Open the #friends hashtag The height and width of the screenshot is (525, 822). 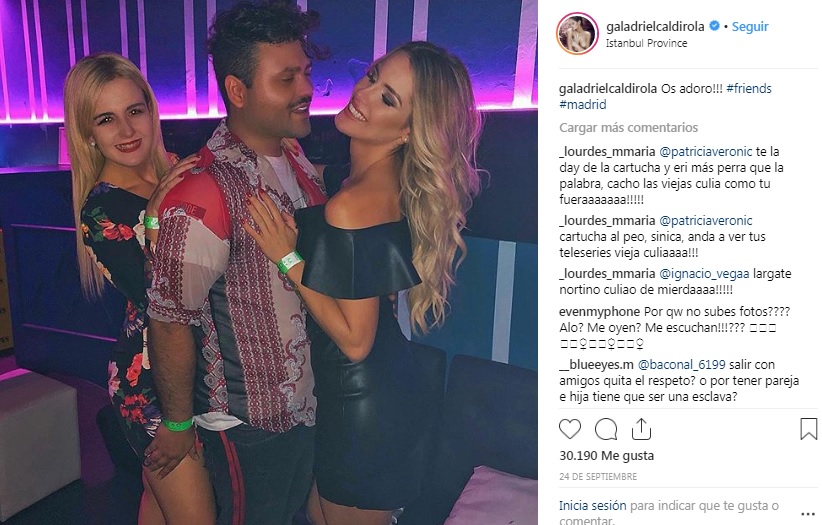[x=749, y=89]
